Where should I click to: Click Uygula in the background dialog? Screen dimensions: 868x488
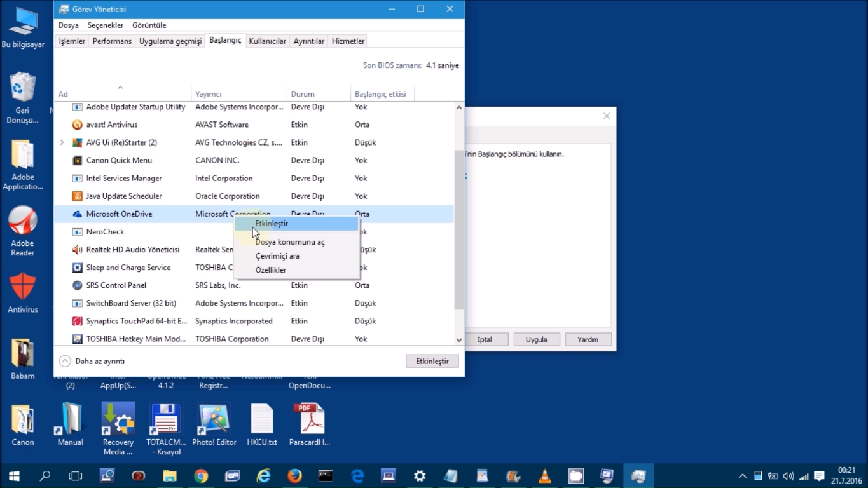536,339
